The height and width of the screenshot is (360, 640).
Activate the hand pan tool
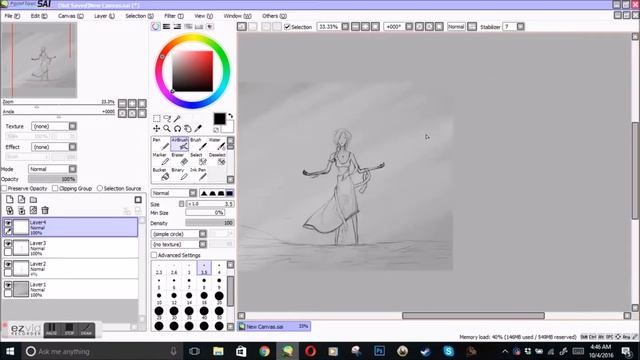pyautogui.click(x=188, y=129)
